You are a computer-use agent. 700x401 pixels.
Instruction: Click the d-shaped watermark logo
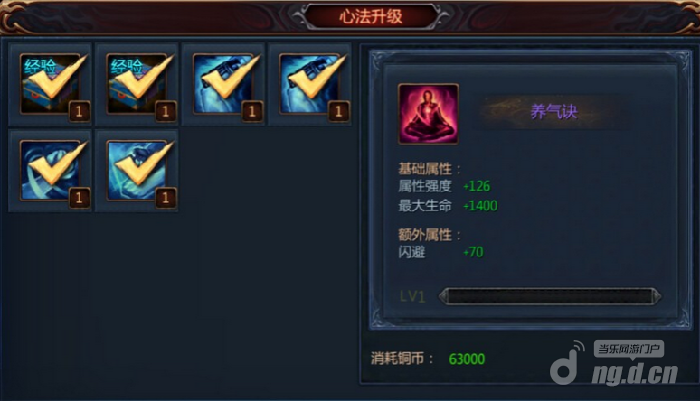pyautogui.click(x=567, y=364)
